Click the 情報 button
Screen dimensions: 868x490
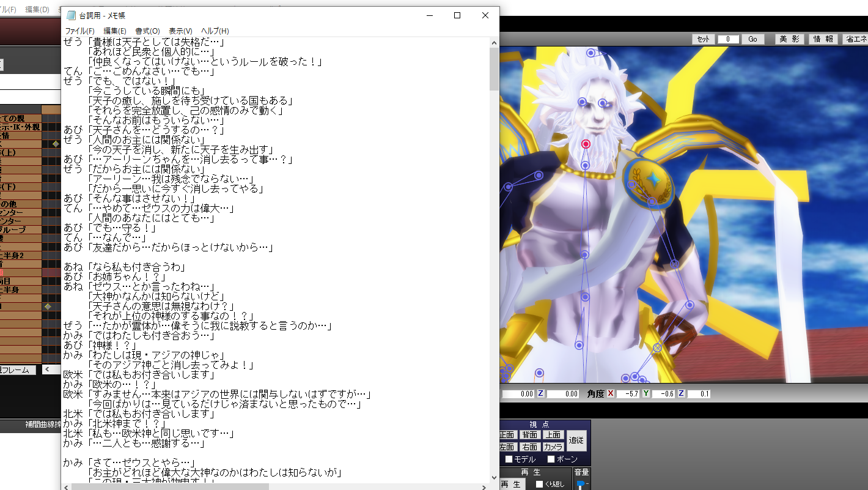pos(823,39)
